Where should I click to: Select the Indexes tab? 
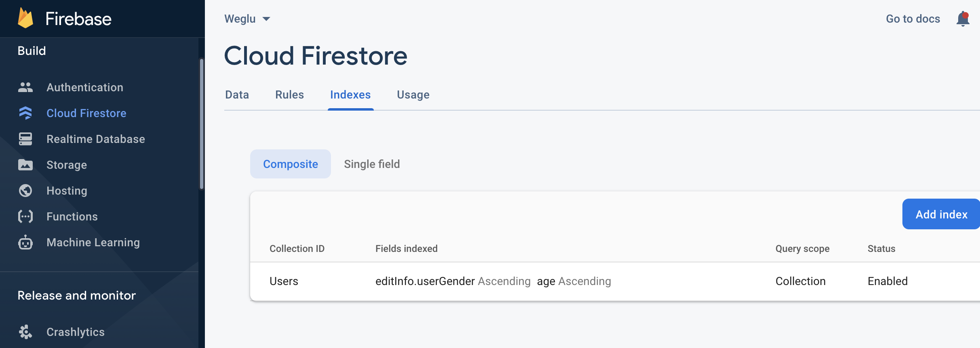pyautogui.click(x=350, y=94)
